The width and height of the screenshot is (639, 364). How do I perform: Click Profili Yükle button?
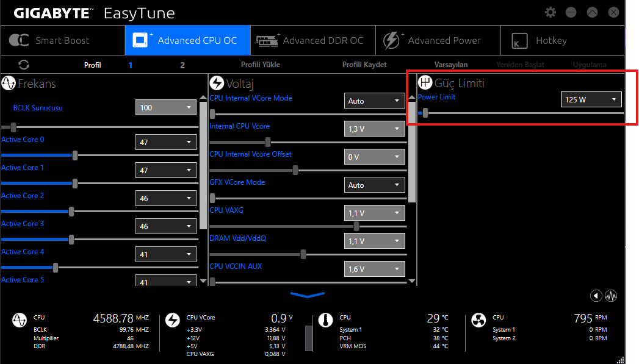[261, 65]
